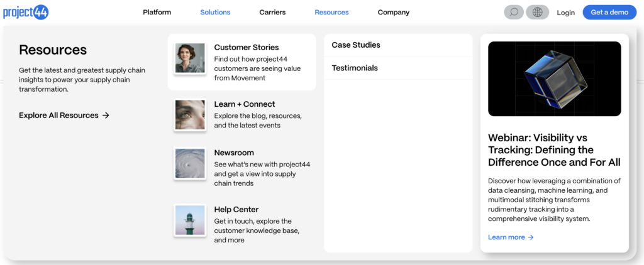Click the Help Center lighthouse image
The width and height of the screenshot is (644, 265).
pos(190,220)
